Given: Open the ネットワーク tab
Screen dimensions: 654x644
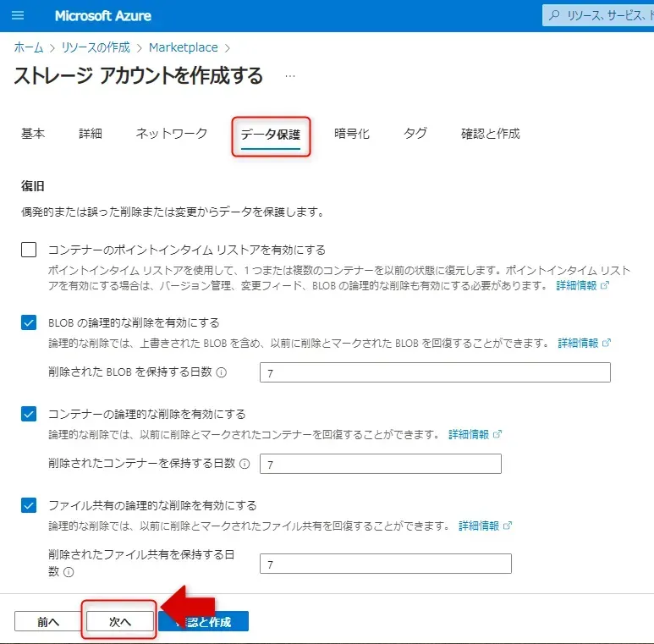Looking at the screenshot, I should point(171,134).
